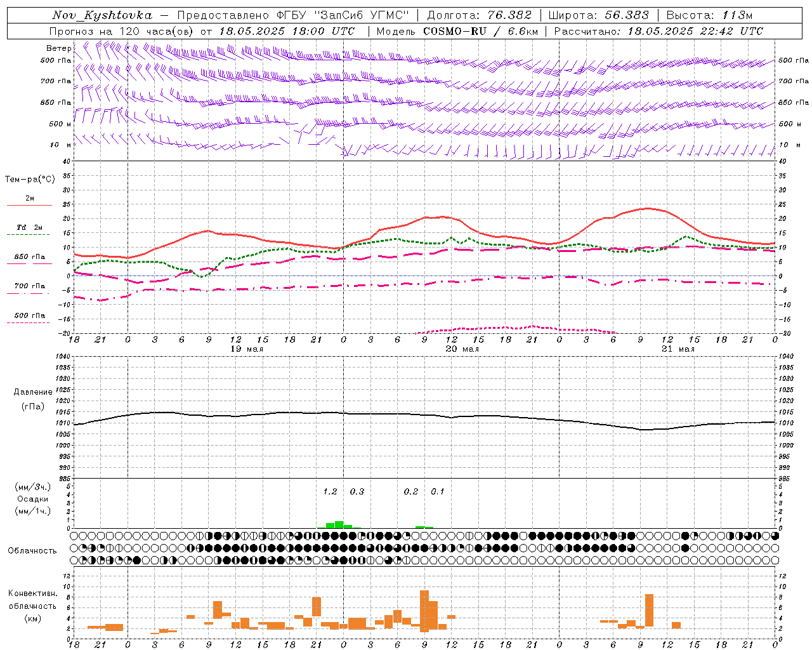Viewport: 812px width, 650px height.
Task: Click the 'Облачность' cloud cover label
Action: pyautogui.click(x=32, y=550)
